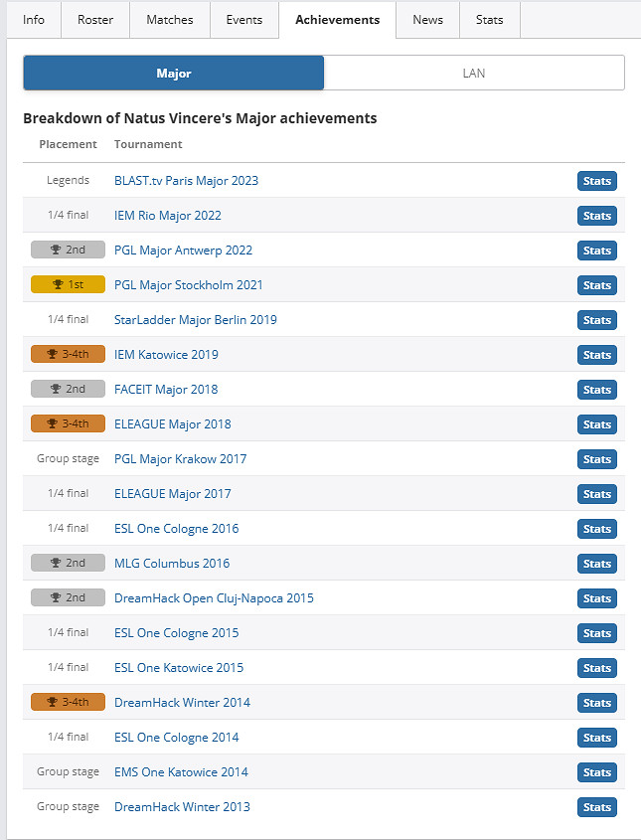Click 3-4th badge for DreamHack Winter 2014

[68, 702]
